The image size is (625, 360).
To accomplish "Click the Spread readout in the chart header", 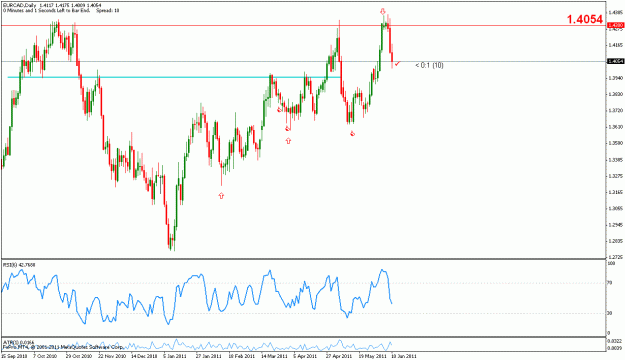I will coord(108,10).
